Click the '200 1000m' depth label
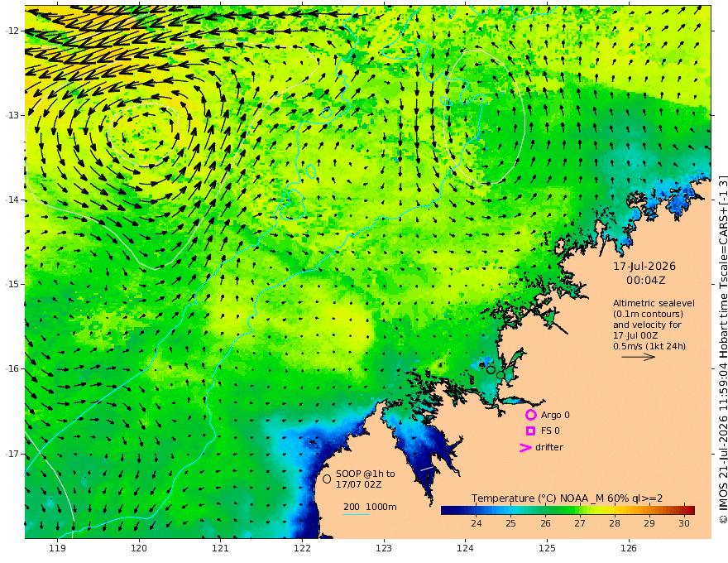The width and height of the screenshot is (728, 563). click(370, 507)
